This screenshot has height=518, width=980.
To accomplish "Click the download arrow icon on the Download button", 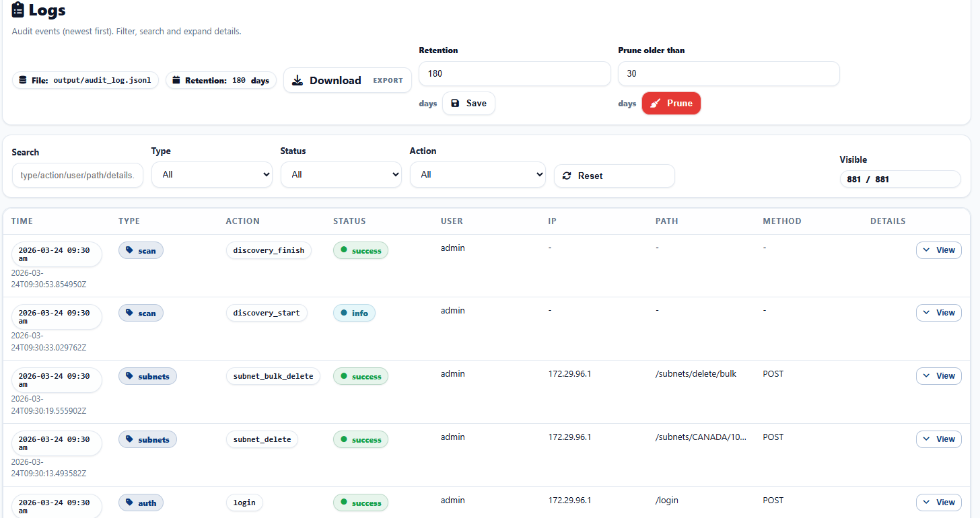I will click(297, 80).
